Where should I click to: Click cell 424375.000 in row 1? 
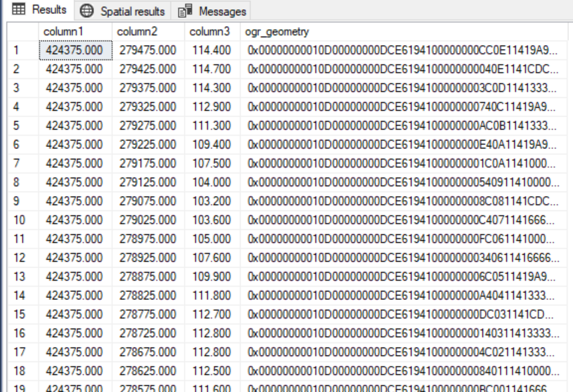coord(76,50)
